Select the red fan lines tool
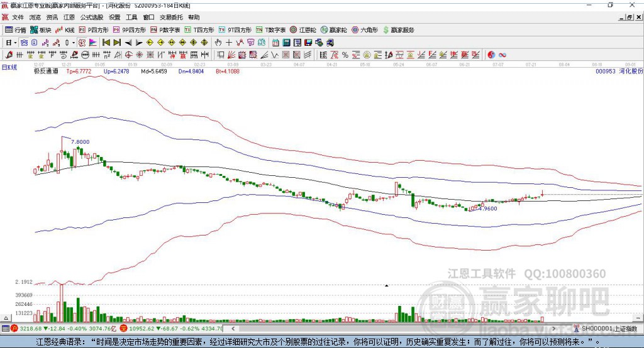The image size is (644, 348). click(x=231, y=55)
